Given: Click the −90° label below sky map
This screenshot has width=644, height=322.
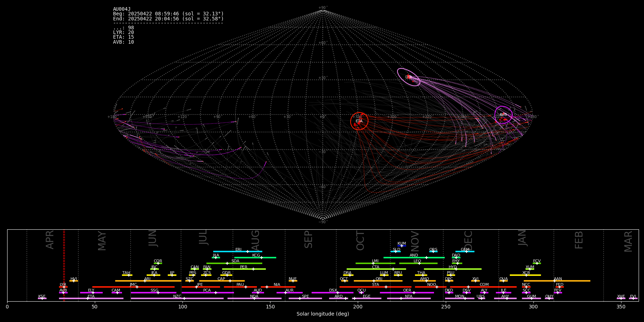Looking at the screenshot, I should click(x=323, y=222).
